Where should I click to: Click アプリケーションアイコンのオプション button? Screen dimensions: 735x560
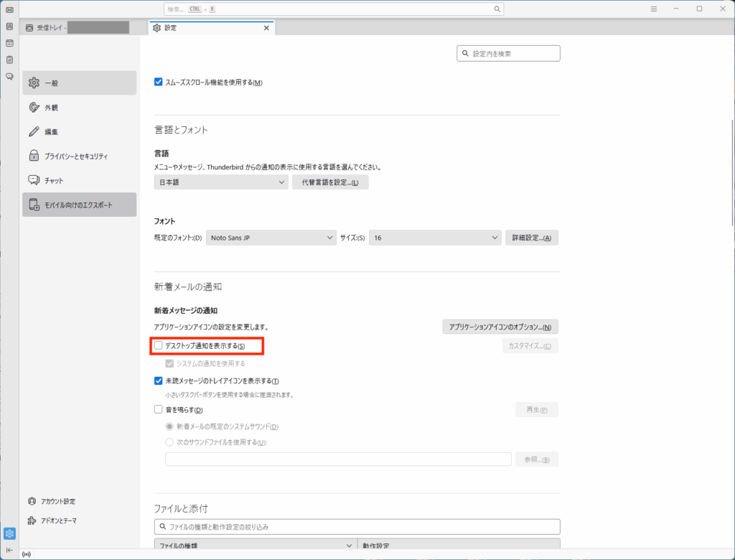point(500,327)
